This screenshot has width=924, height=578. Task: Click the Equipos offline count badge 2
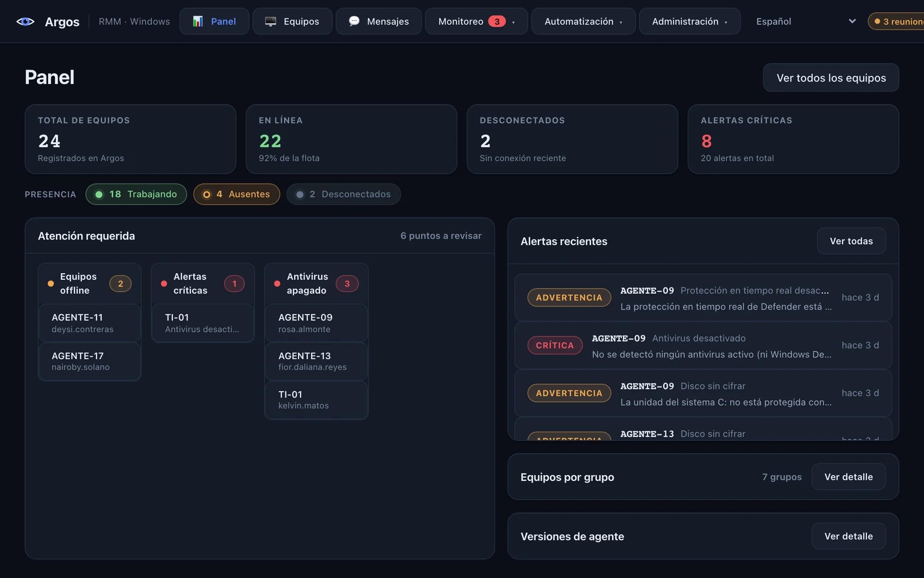(121, 284)
